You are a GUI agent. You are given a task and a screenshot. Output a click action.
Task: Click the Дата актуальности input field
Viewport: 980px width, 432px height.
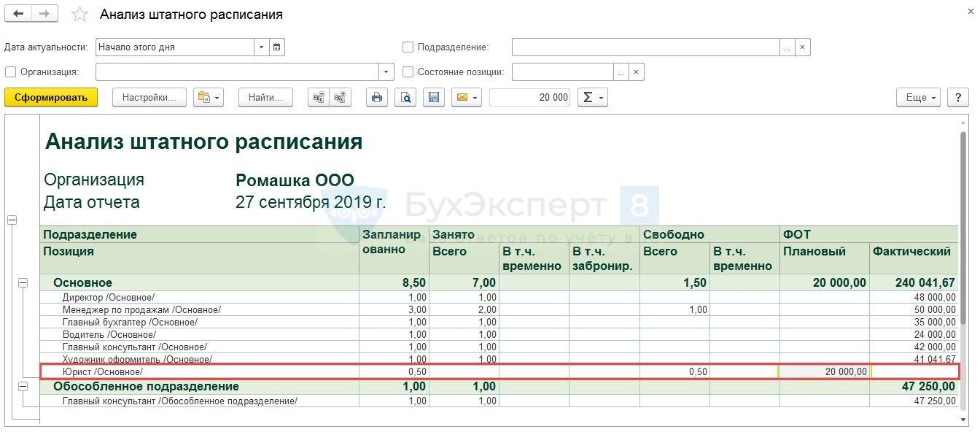175,47
